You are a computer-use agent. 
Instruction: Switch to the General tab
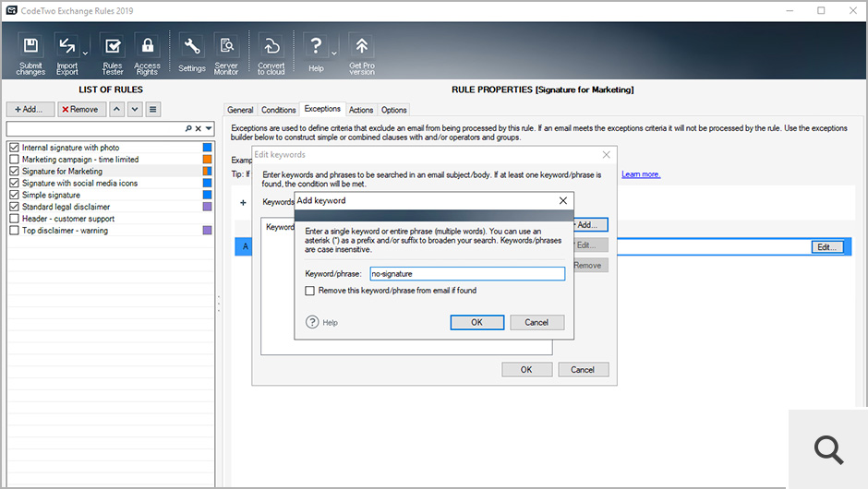[x=240, y=110]
